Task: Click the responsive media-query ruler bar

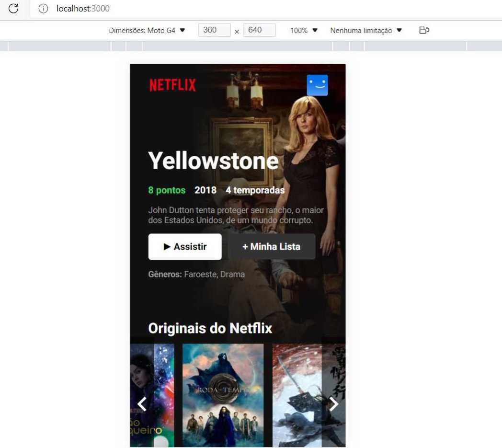Action: [251, 46]
